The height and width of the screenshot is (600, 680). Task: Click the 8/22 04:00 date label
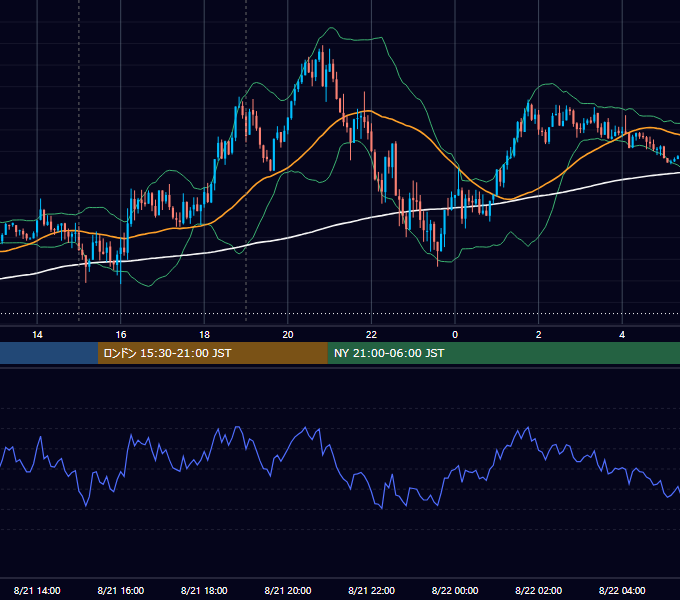(622, 590)
